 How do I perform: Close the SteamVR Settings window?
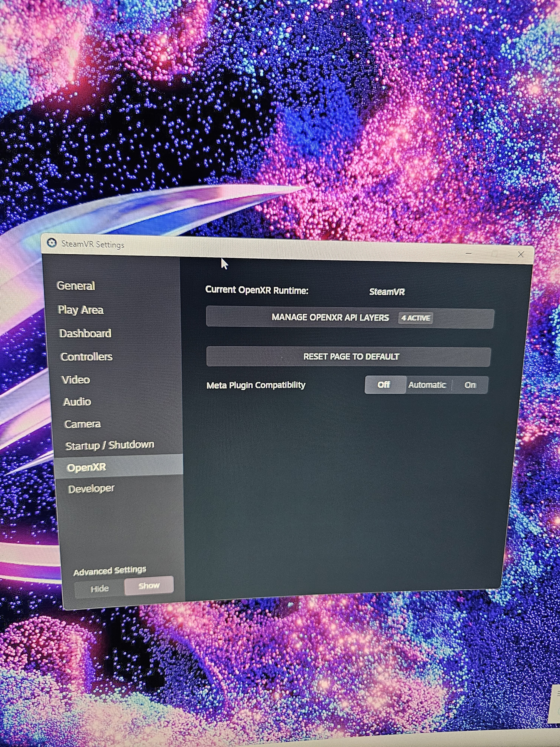point(520,254)
